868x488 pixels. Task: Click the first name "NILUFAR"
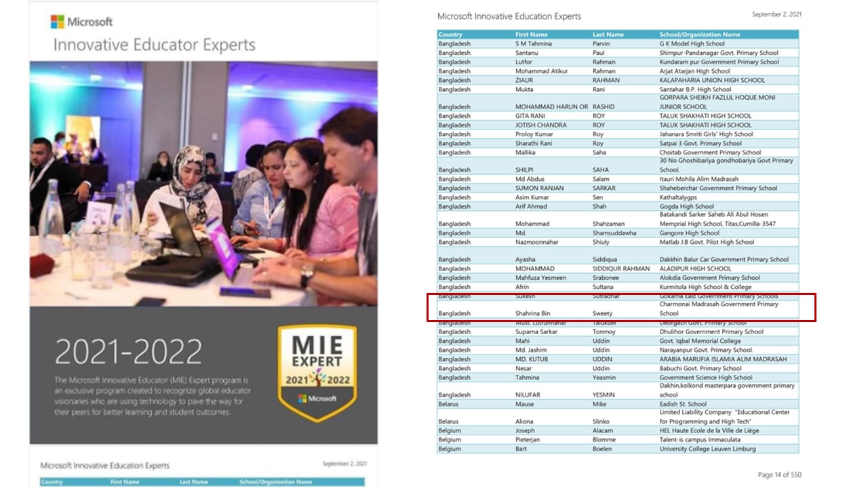click(x=529, y=395)
